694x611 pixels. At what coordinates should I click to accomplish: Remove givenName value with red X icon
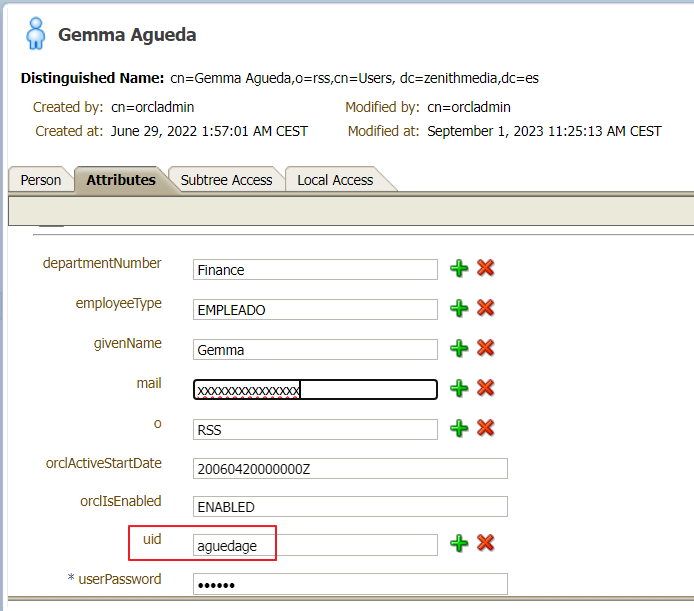click(486, 348)
